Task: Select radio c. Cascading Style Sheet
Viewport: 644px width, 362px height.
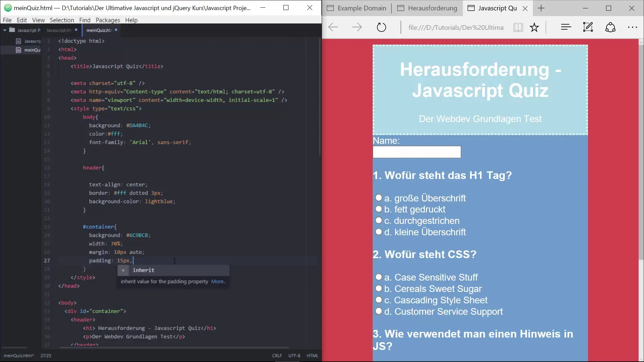Action: (379, 300)
